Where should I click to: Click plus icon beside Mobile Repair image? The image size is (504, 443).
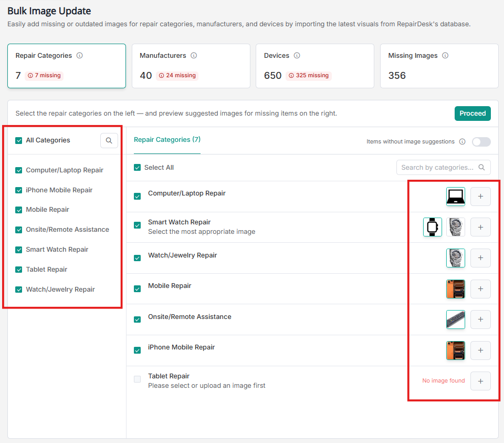[480, 289]
